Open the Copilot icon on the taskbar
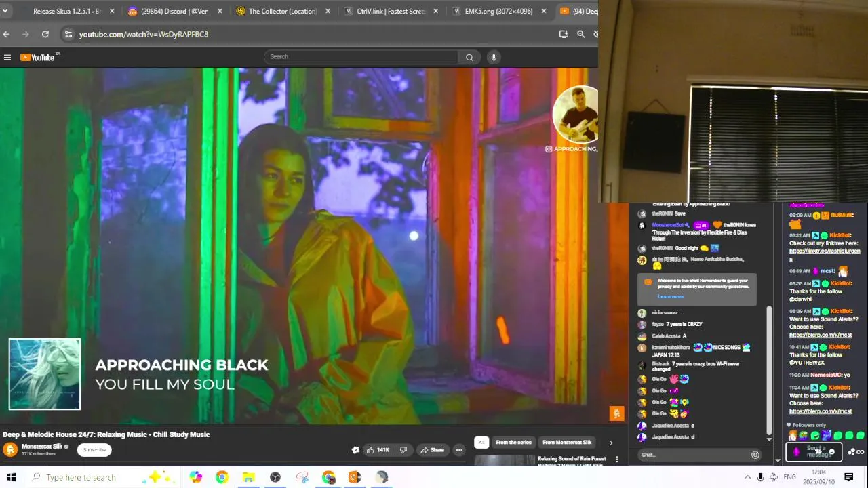 coord(196,477)
